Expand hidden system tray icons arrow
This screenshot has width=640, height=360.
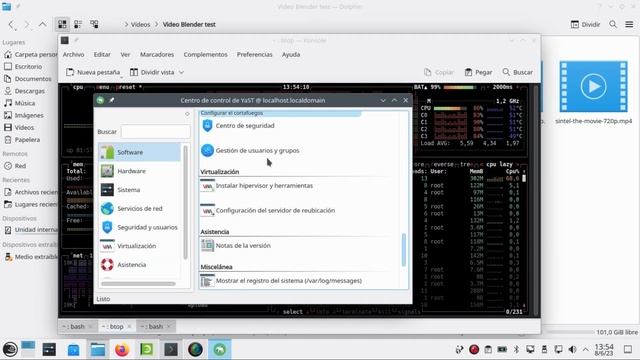coord(586,349)
